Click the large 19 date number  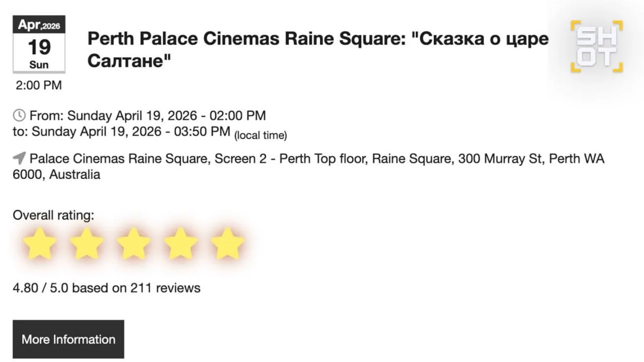[x=39, y=47]
